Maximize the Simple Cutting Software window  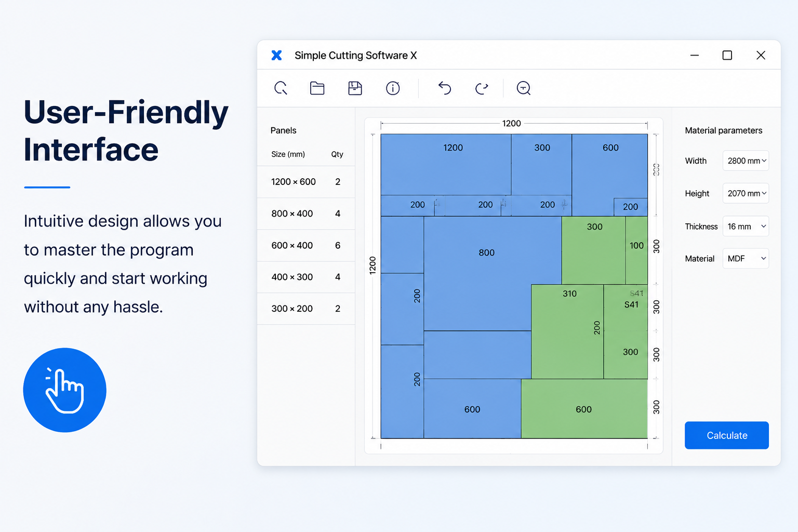(x=727, y=55)
